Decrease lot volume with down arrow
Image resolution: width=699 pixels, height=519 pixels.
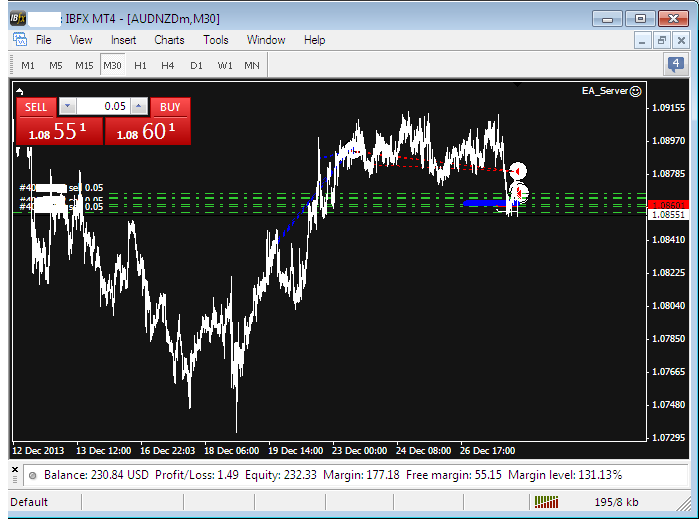pos(67,106)
